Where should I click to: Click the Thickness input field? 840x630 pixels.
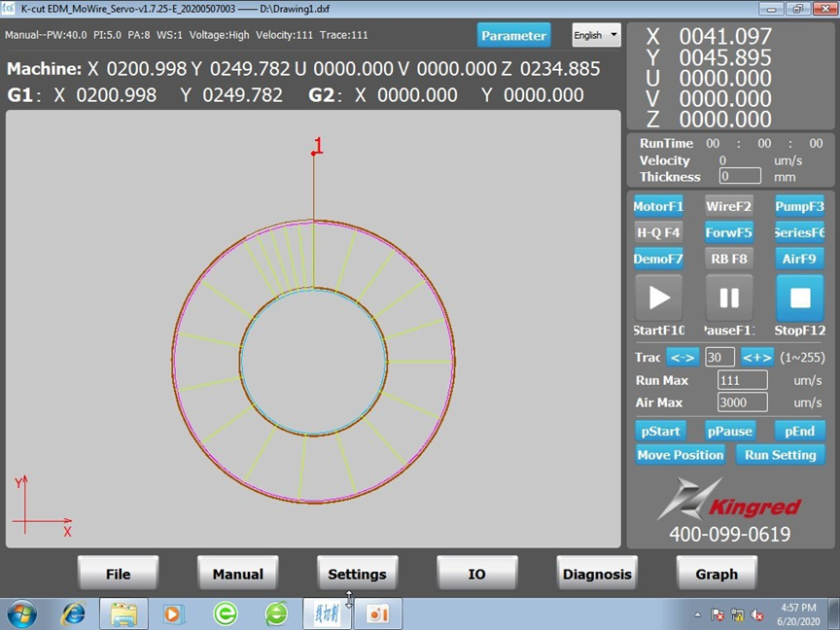[740, 176]
